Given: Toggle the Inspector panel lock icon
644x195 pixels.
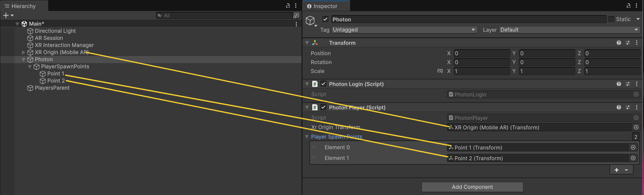Looking at the screenshot, I should click(x=629, y=6).
